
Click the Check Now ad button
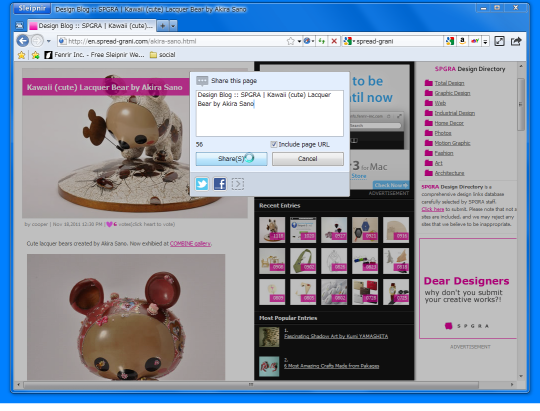pyautogui.click(x=391, y=185)
